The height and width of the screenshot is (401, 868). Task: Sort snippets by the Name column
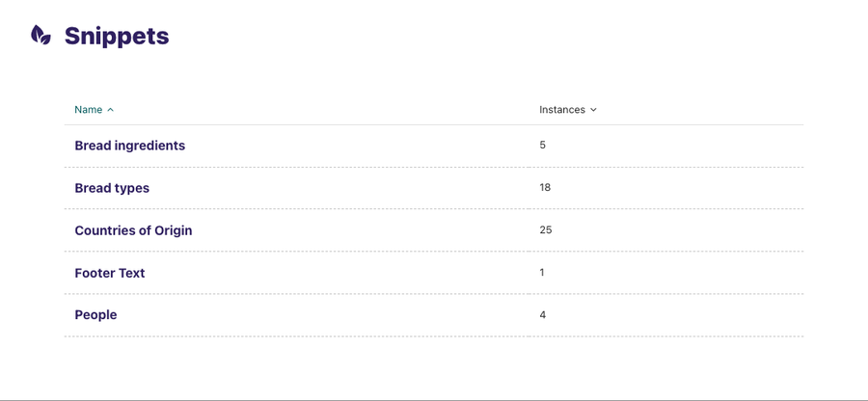click(88, 110)
